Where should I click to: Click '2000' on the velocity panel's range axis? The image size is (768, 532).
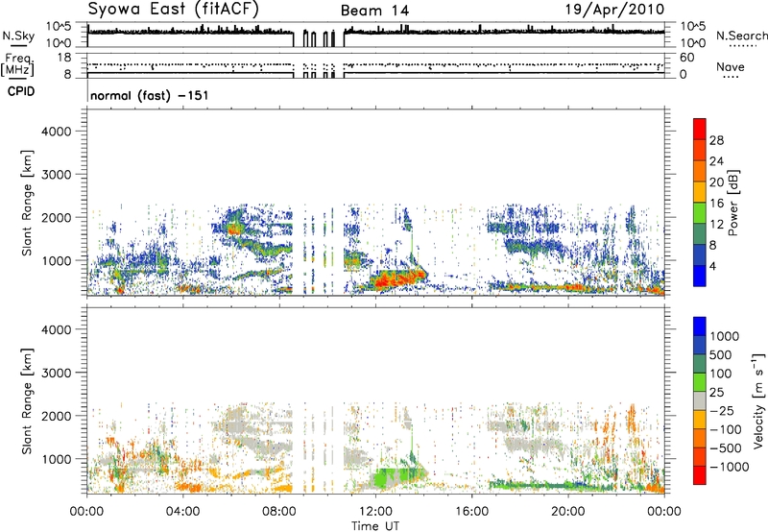click(x=57, y=416)
